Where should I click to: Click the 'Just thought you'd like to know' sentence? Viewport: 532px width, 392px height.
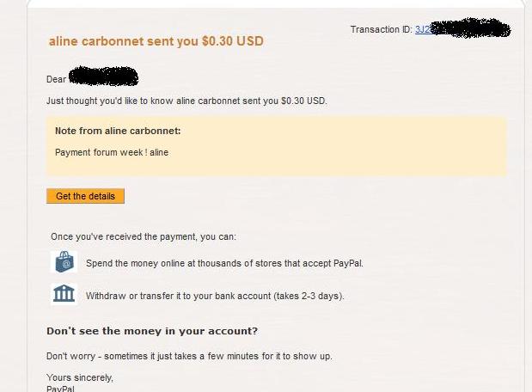click(187, 101)
